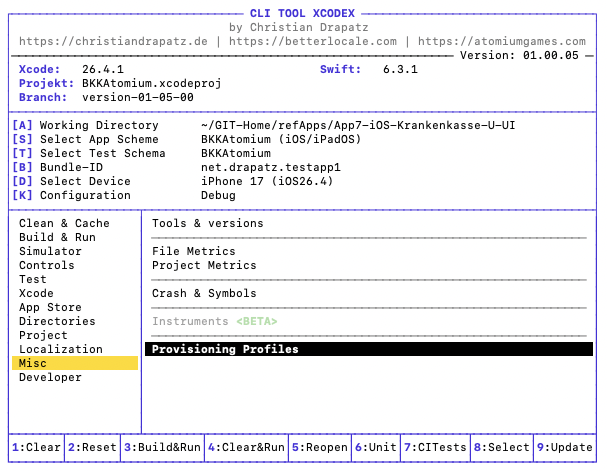Select the highlighted Misc category

click(75, 363)
